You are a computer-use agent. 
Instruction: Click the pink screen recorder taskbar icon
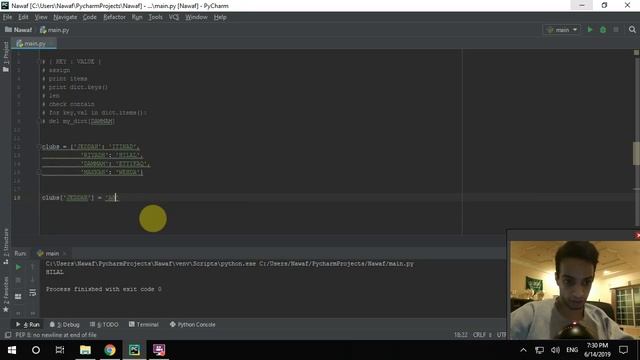point(159,350)
